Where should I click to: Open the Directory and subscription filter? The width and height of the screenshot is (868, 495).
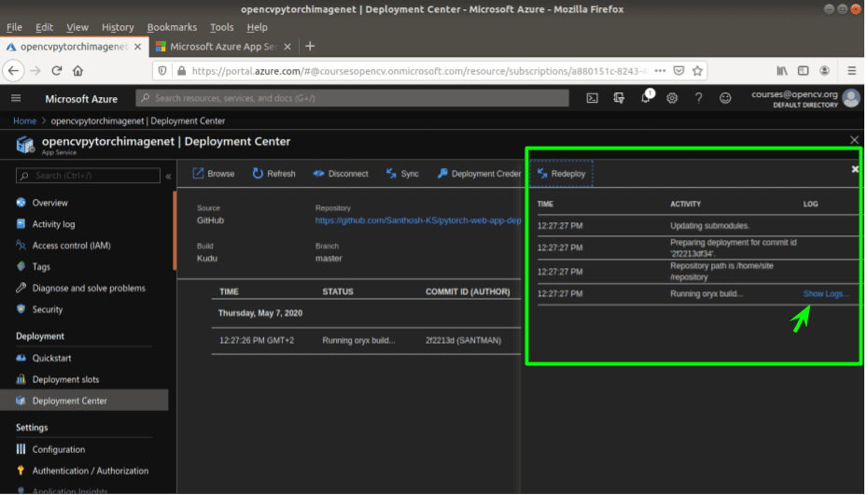click(x=619, y=99)
